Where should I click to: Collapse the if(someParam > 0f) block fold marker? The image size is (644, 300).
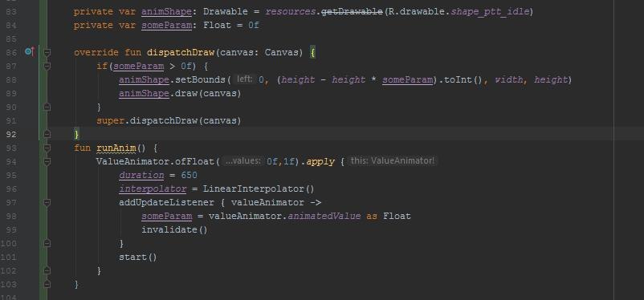(47, 66)
